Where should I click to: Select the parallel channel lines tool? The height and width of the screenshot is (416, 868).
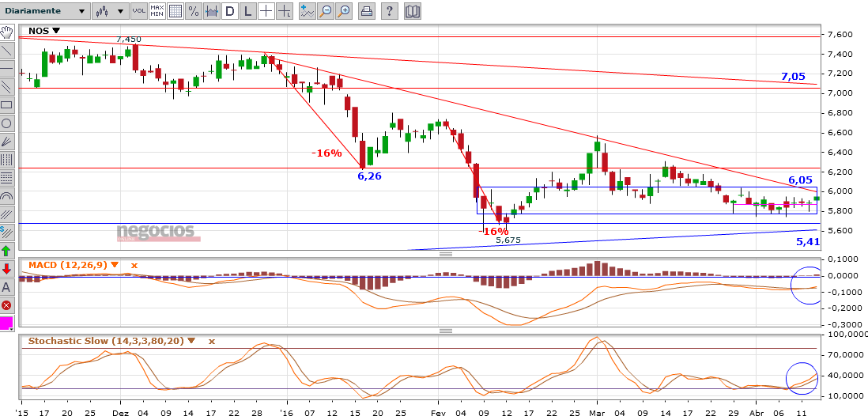pos(6,87)
